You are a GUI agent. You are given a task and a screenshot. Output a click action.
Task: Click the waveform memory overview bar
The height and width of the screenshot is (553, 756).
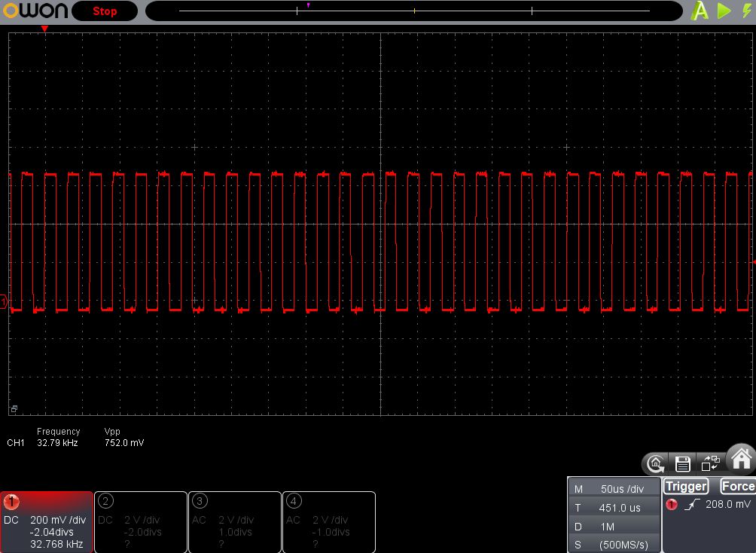tap(413, 11)
